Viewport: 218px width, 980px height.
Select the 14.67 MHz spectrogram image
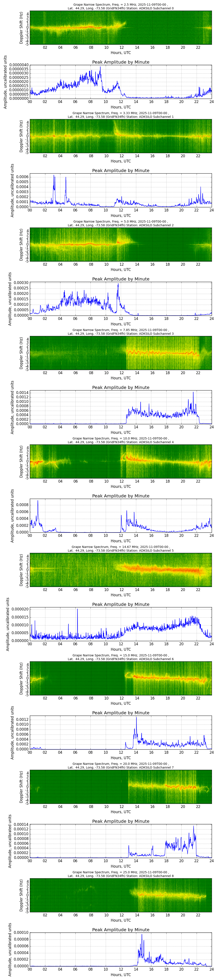pyautogui.click(x=120, y=570)
